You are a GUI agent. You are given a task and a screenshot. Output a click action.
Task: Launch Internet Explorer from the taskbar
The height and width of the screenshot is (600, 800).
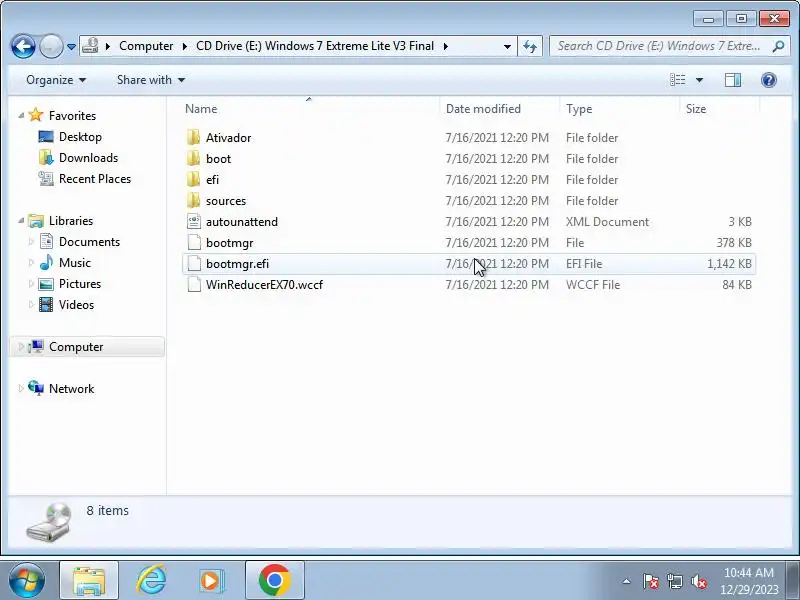(152, 580)
